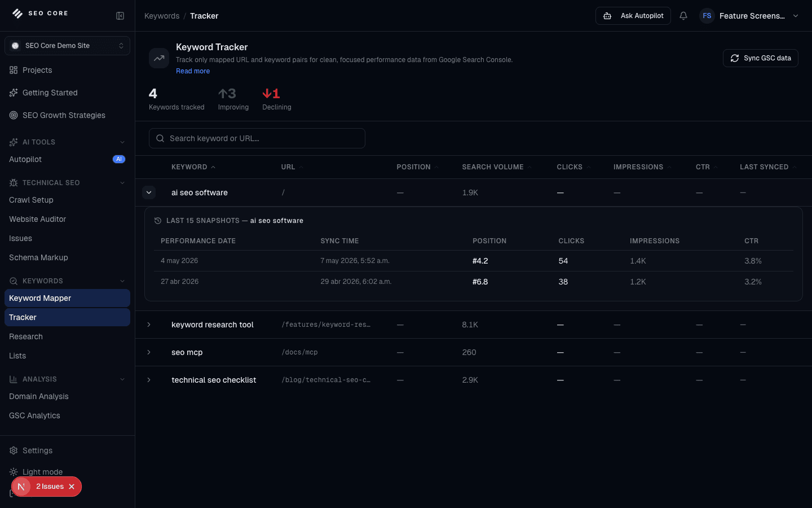Collapse the sidebar panel icon
The width and height of the screenshot is (812, 508).
point(120,16)
